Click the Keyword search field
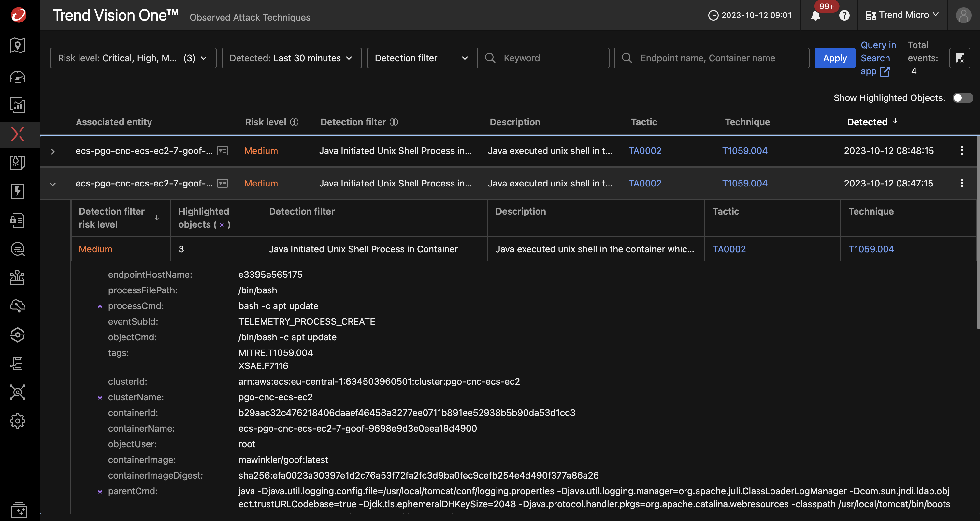 543,58
